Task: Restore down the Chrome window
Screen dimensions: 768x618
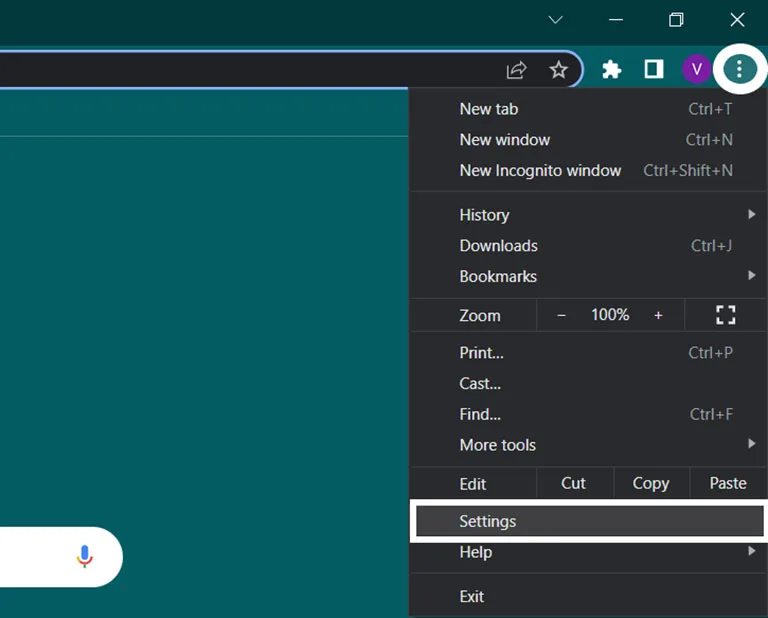Action: [676, 20]
